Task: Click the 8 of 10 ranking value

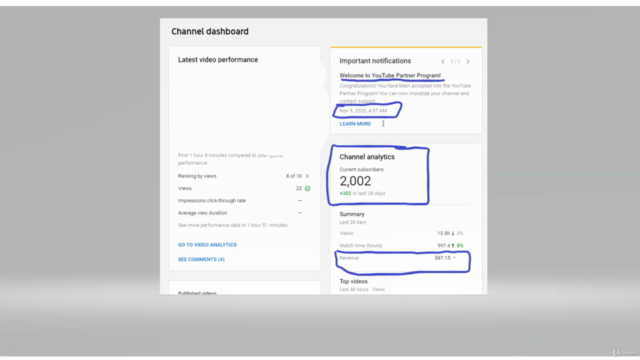Action: pyautogui.click(x=294, y=176)
